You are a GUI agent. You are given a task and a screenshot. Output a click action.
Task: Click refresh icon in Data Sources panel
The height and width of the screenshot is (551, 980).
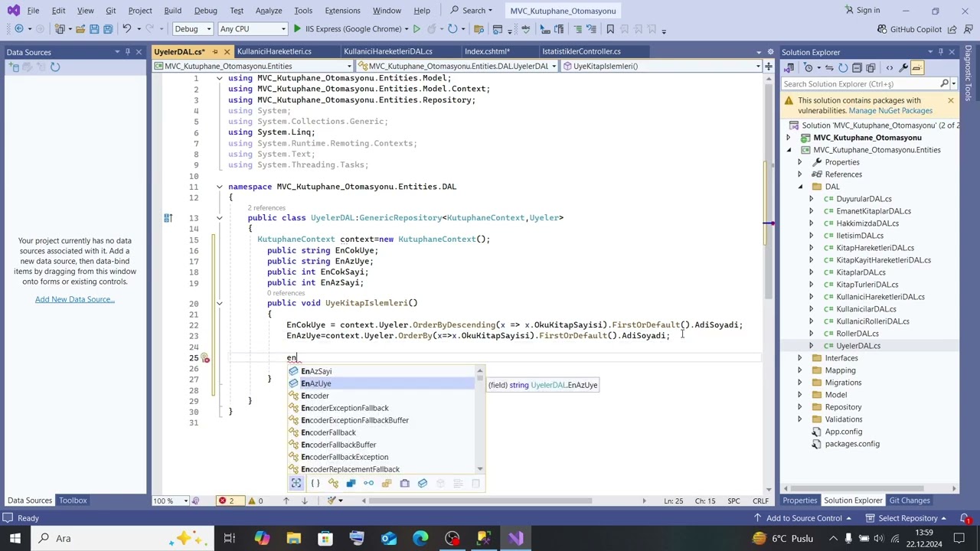point(55,67)
